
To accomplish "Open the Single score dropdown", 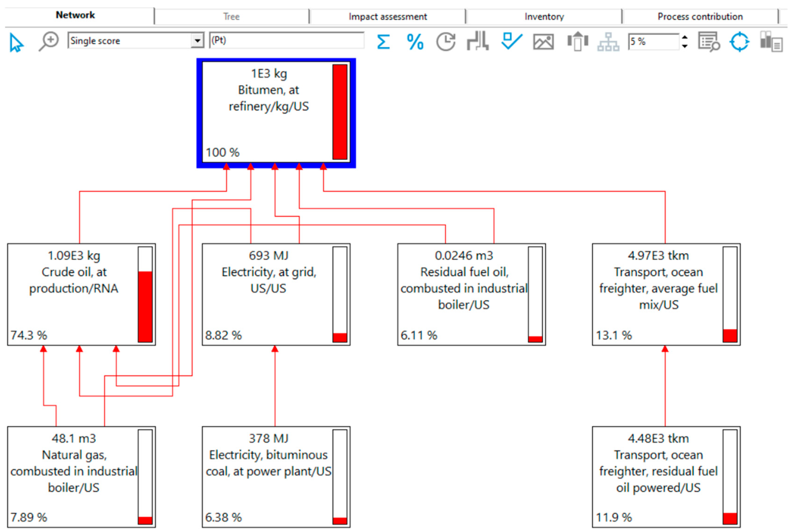I will [197, 41].
